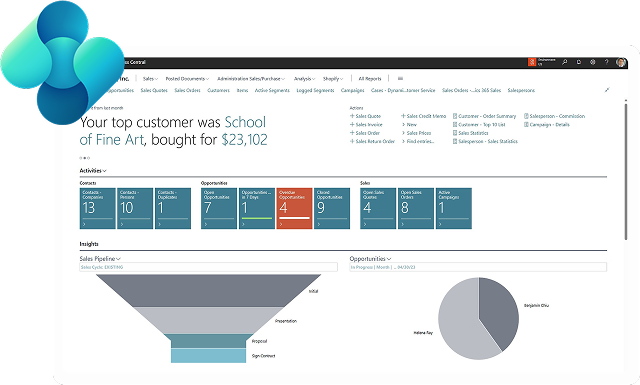Viewport: 640px width, 385px height.
Task: Click the teal Proposal stage of the funnel
Action: (x=209, y=341)
